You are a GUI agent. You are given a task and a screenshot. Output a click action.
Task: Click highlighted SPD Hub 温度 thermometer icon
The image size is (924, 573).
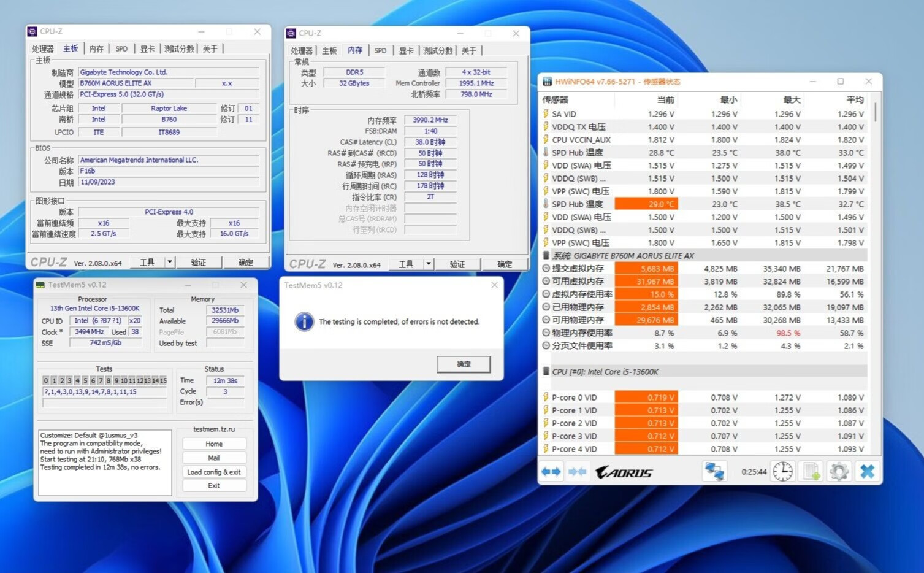point(546,204)
